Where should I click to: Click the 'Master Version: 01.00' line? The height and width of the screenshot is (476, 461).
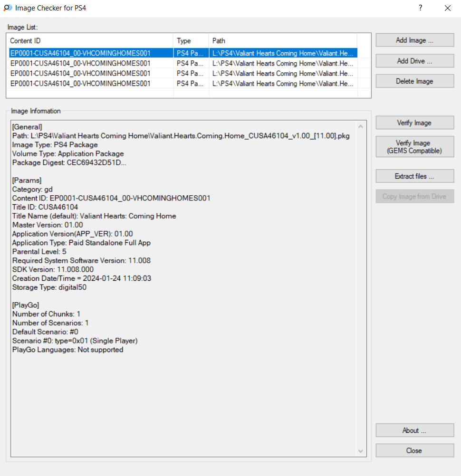pyautogui.click(x=48, y=225)
